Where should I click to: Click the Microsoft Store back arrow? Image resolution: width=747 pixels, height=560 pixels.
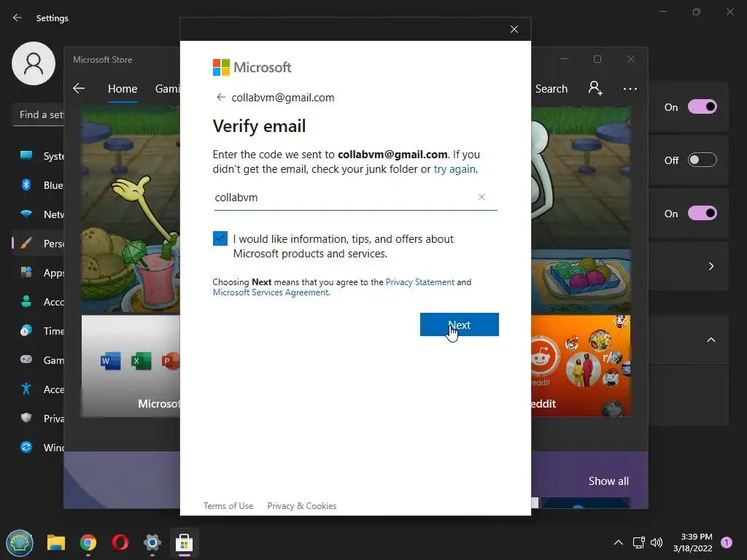click(79, 88)
